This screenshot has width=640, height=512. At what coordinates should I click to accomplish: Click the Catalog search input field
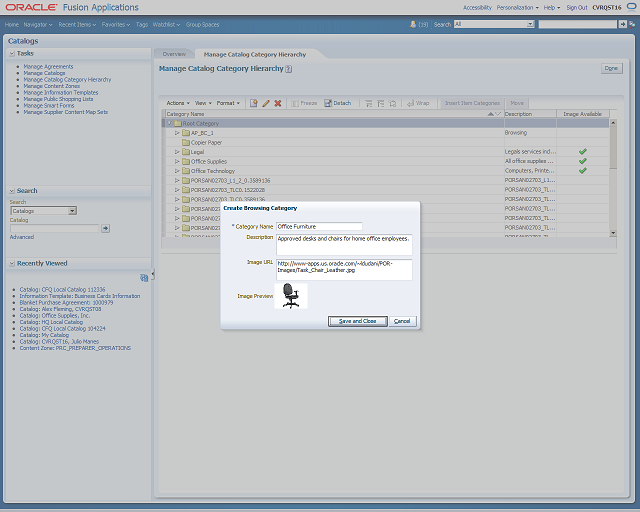(54, 228)
